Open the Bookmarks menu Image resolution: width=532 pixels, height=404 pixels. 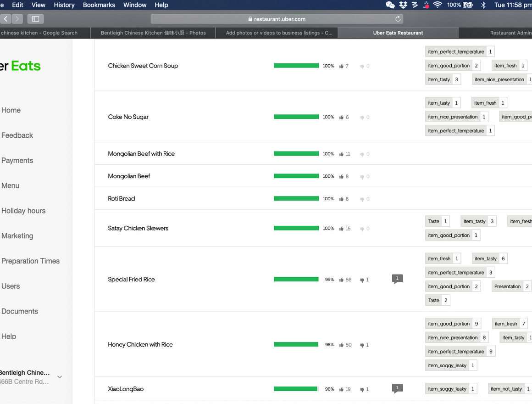click(99, 5)
